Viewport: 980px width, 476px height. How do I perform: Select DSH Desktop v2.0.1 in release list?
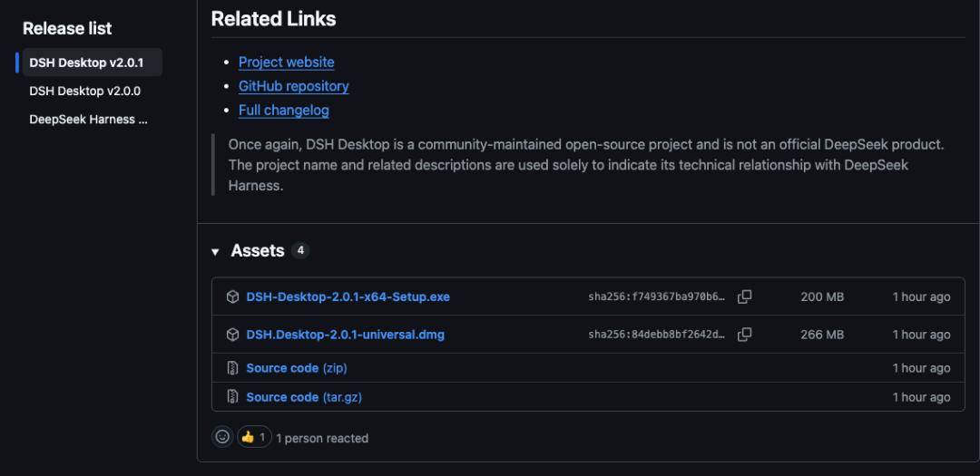pos(93,63)
